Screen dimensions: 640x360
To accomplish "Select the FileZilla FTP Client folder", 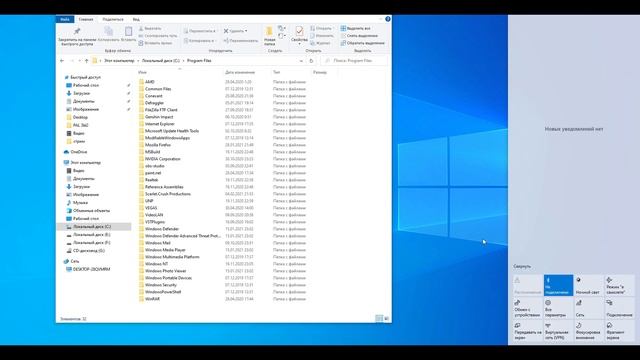I will (x=161, y=110).
